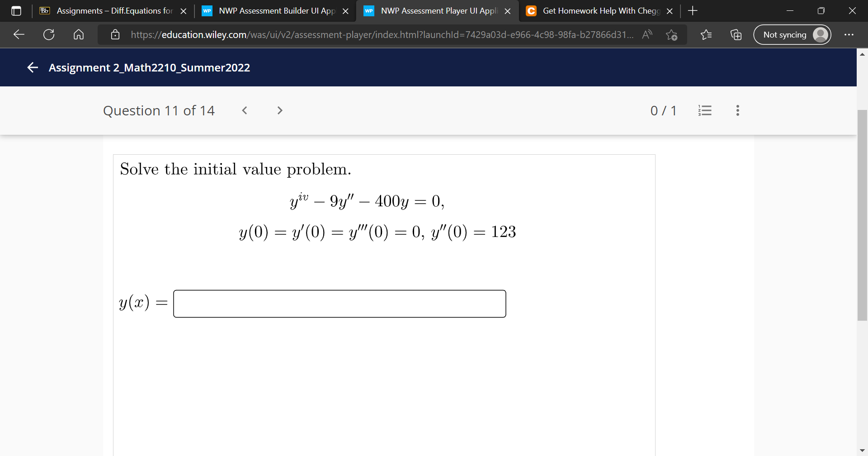Screen dimensions: 868x456
Task: Go to the previous question arrow
Action: click(x=244, y=110)
